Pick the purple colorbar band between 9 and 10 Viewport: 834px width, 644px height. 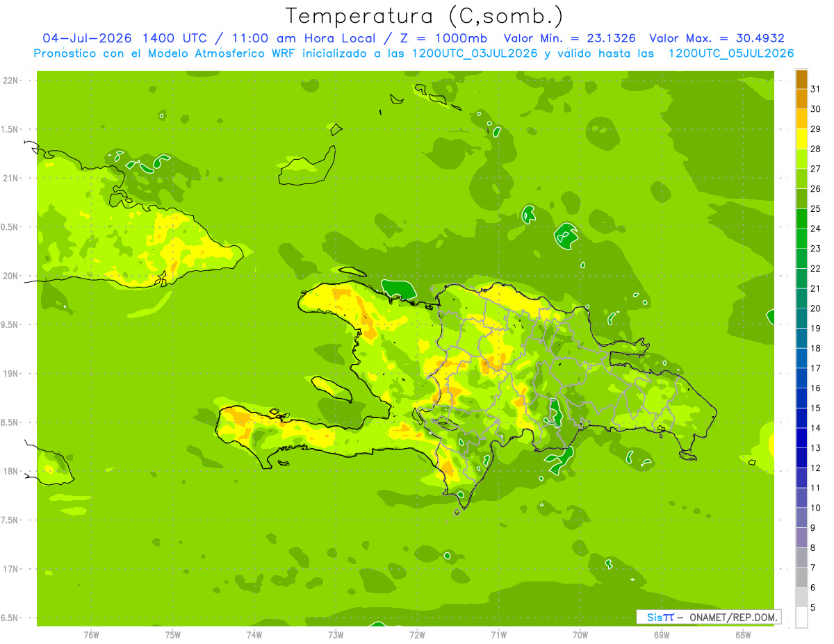(x=801, y=518)
